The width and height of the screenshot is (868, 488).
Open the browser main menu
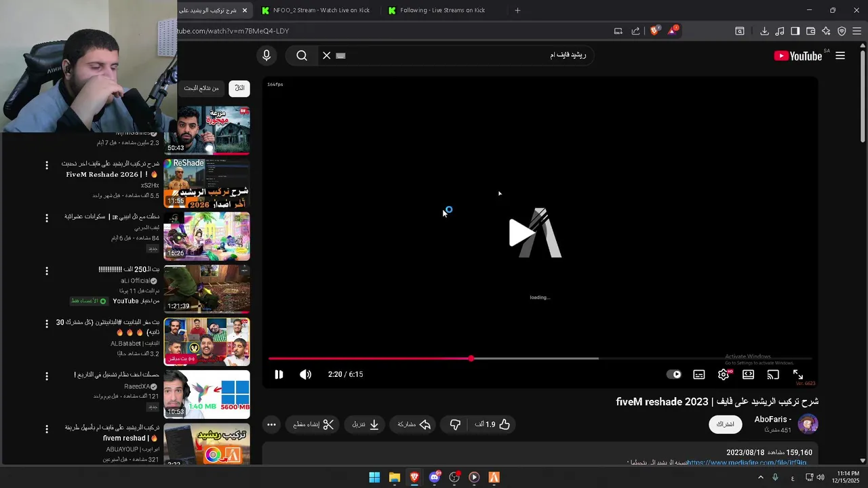(x=856, y=30)
